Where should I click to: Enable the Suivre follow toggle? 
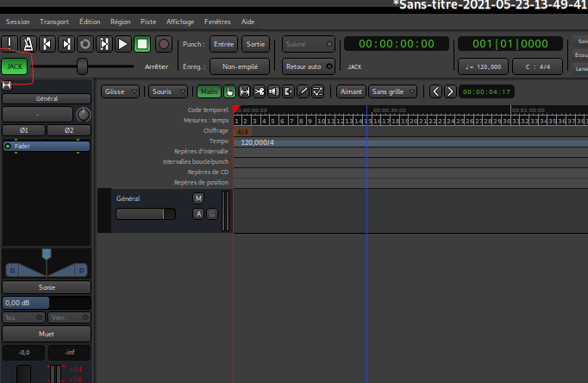point(308,43)
